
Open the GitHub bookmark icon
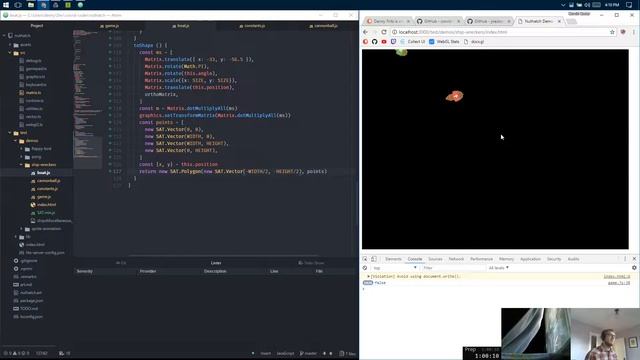(374, 42)
